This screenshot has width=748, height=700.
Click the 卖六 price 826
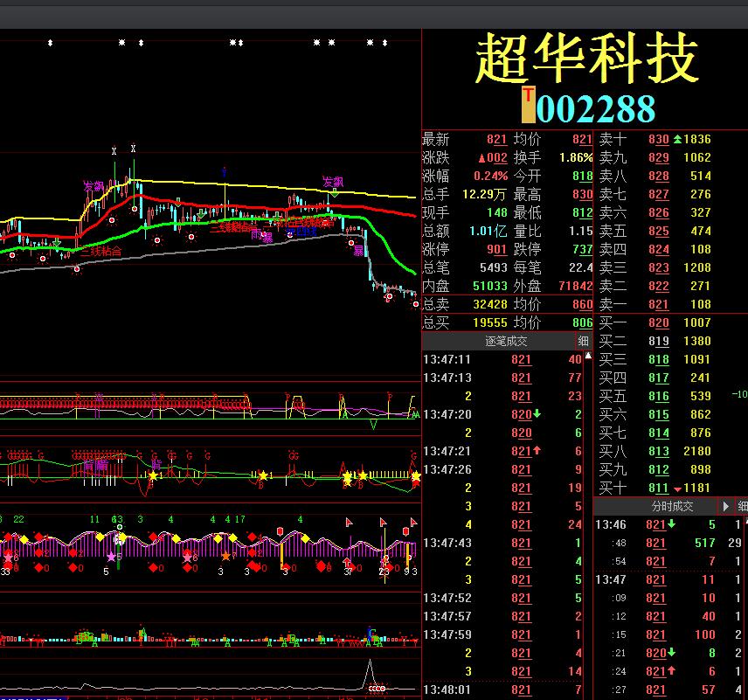coord(658,212)
